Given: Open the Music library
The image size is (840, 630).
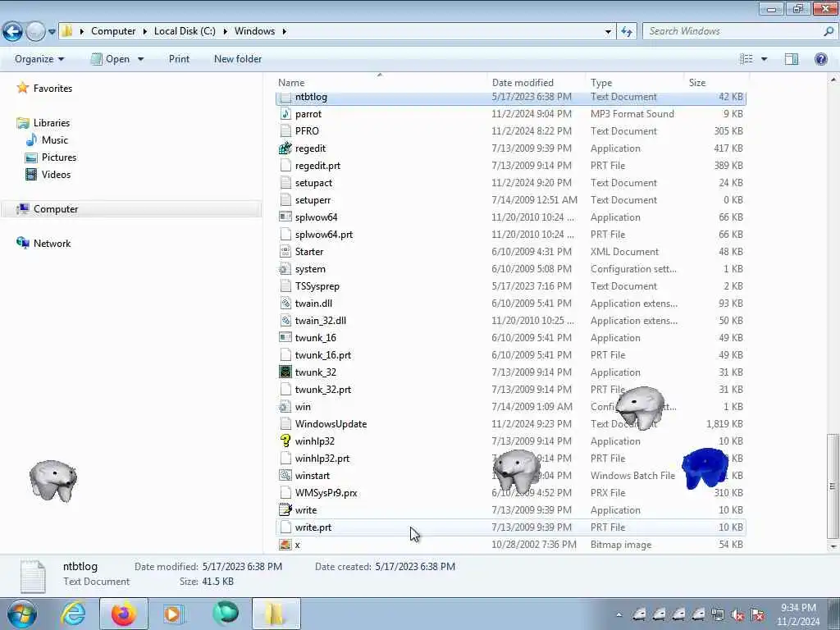Looking at the screenshot, I should point(55,139).
